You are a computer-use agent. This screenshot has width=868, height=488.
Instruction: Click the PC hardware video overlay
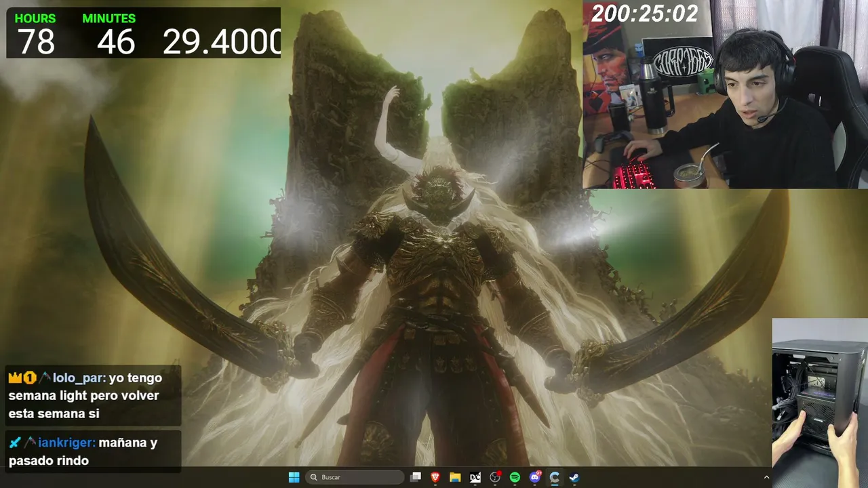click(820, 403)
